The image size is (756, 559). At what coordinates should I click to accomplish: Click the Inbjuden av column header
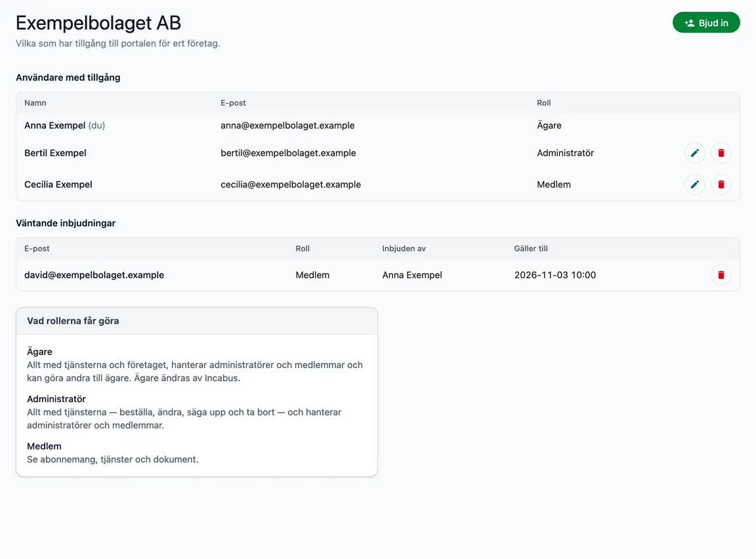[x=404, y=249]
